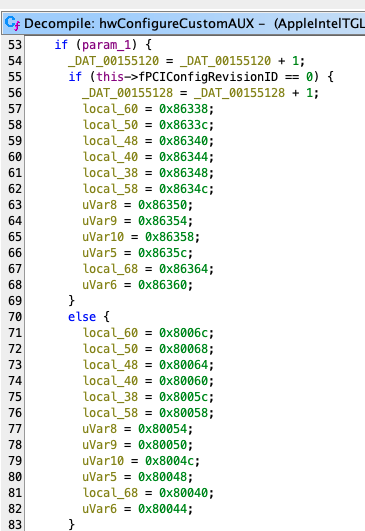Click line number 53 in gutter

pyautogui.click(x=15, y=45)
